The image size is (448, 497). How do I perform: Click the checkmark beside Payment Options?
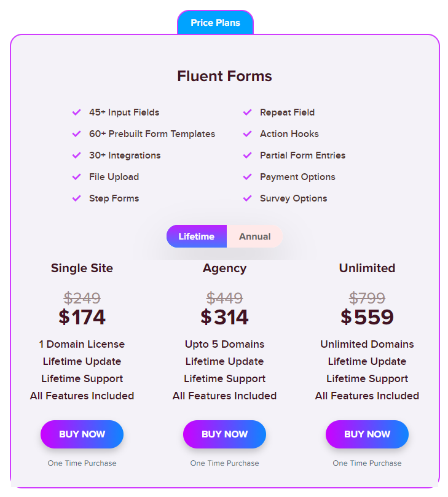coord(247,177)
